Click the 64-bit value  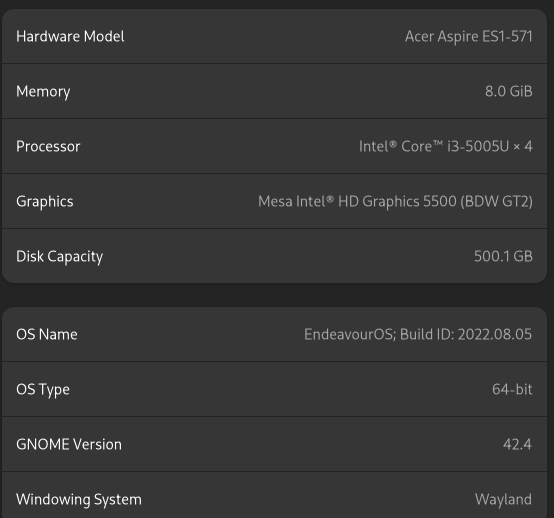point(512,389)
